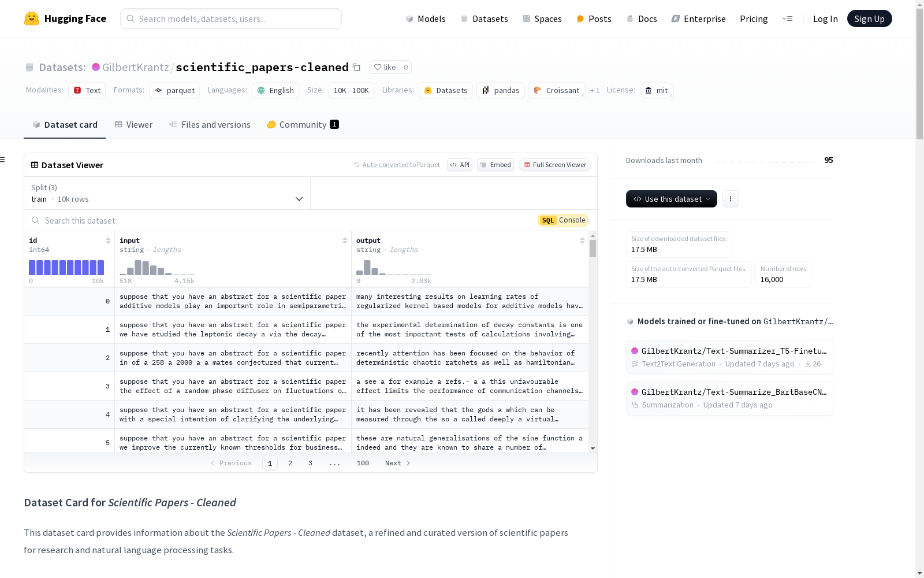Viewport: 924px width, 578px height.
Task: Open the Text-Summarizer_T5 model card
Action: [729, 357]
